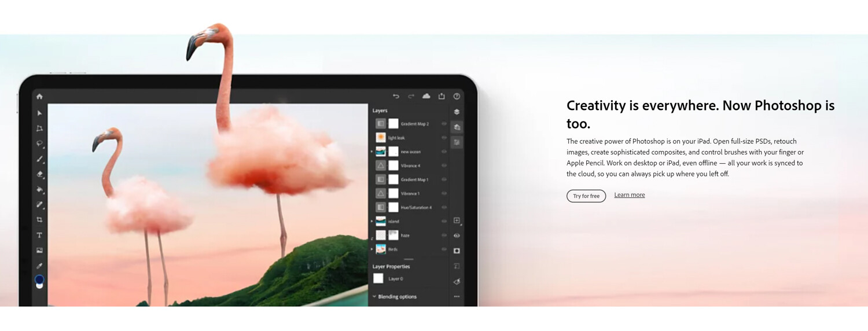Open cloud document sync status

(426, 96)
